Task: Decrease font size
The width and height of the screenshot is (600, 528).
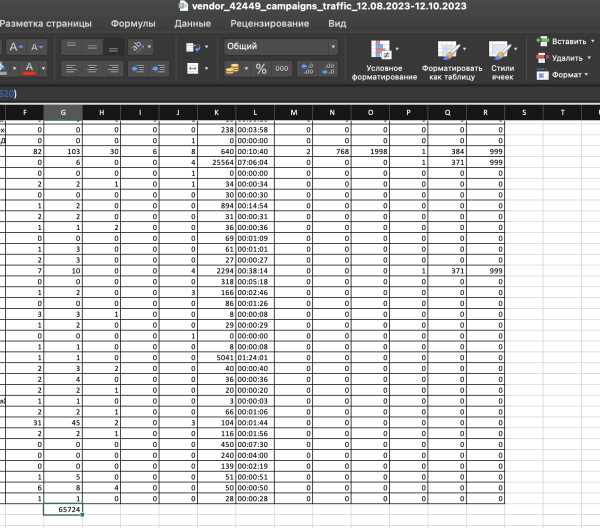Action: pyautogui.click(x=37, y=47)
